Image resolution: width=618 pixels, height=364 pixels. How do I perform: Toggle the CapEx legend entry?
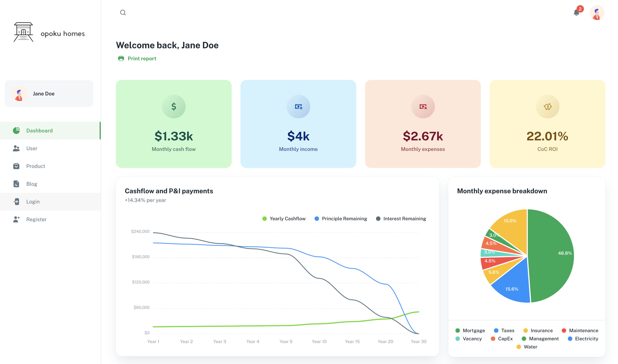click(502, 338)
